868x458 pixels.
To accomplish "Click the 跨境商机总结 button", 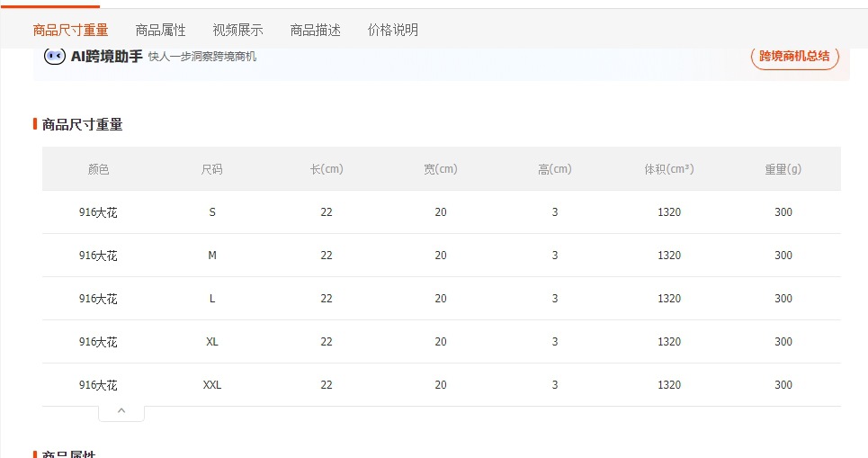I will click(x=794, y=57).
